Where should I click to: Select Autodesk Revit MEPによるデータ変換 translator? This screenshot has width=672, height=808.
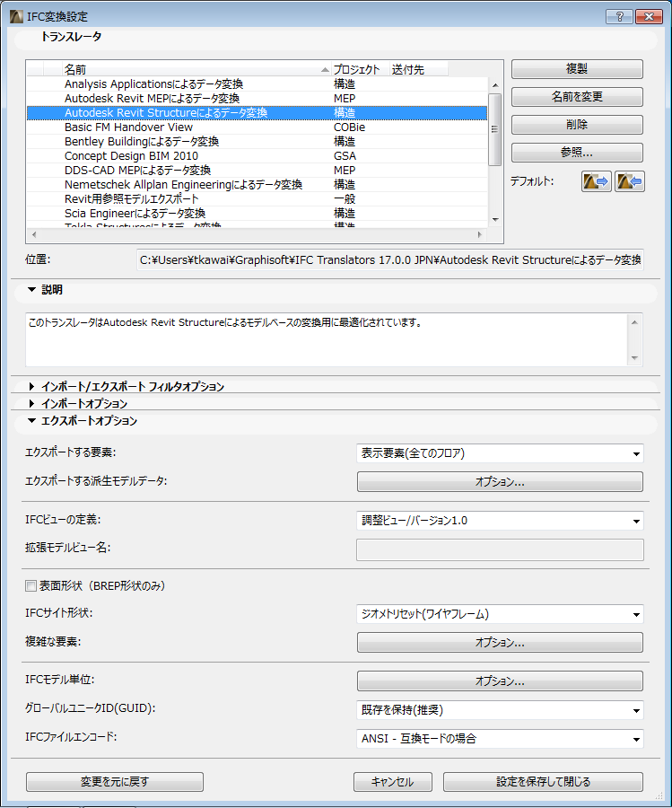click(x=257, y=99)
